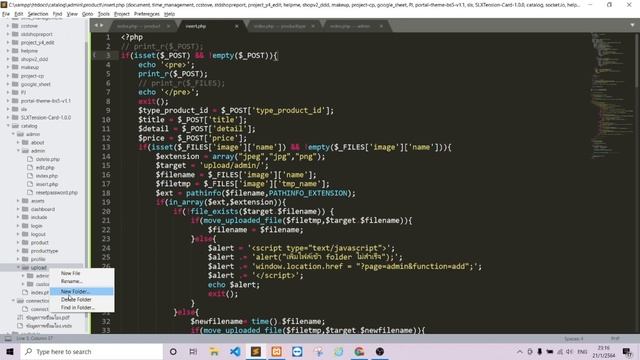Open the File menu

coord(6,14)
